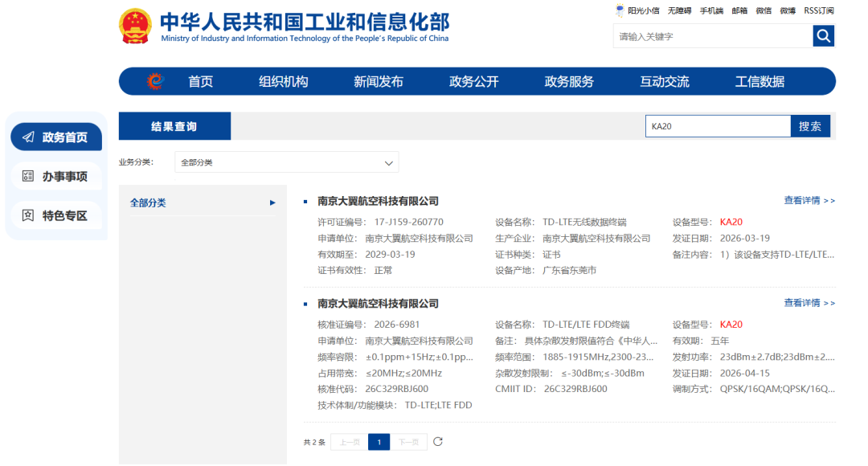Image resolution: width=868 pixels, height=466 pixels.
Task: Open the 微博 link
Action: pyautogui.click(x=788, y=10)
